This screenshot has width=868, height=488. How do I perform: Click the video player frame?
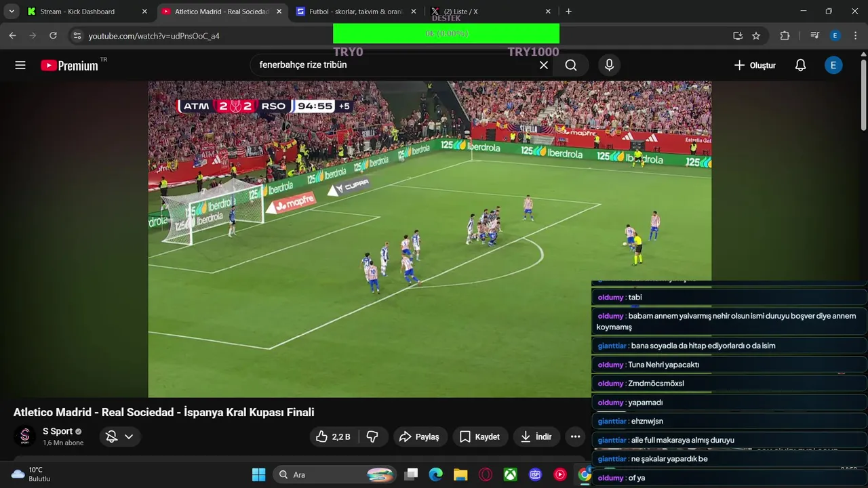tap(430, 239)
